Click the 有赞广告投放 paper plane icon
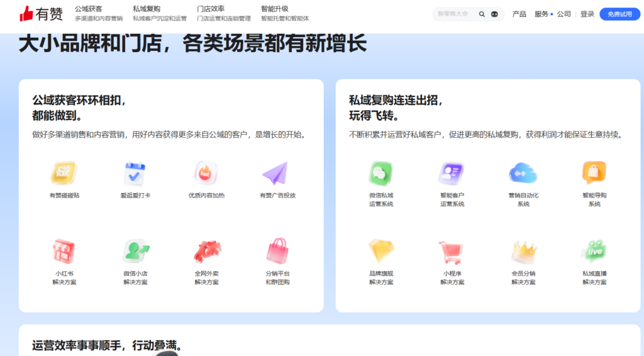The width and height of the screenshot is (644, 356). click(277, 172)
